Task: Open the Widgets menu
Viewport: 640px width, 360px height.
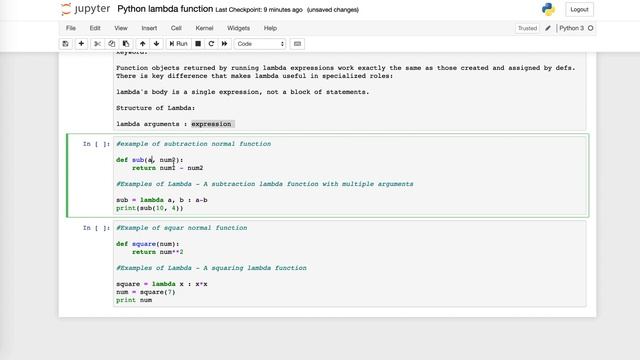Action: [x=238, y=28]
